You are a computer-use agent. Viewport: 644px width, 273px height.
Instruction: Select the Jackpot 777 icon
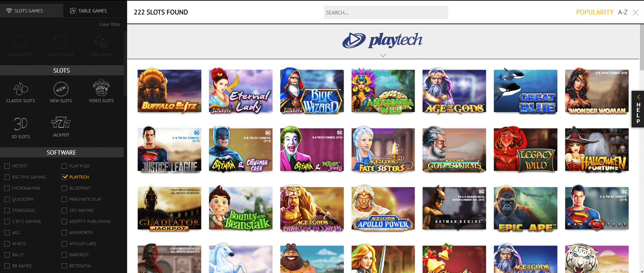coord(61,123)
